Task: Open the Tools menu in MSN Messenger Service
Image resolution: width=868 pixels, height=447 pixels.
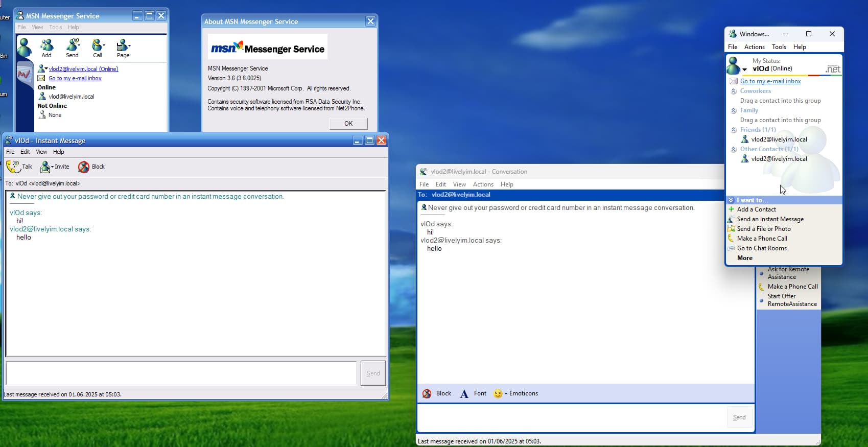Action: pos(56,27)
